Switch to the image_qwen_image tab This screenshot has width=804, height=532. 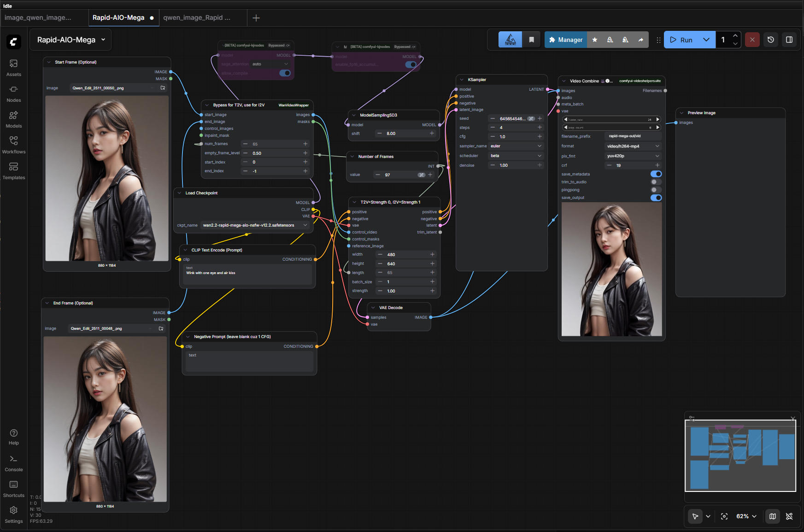point(38,18)
